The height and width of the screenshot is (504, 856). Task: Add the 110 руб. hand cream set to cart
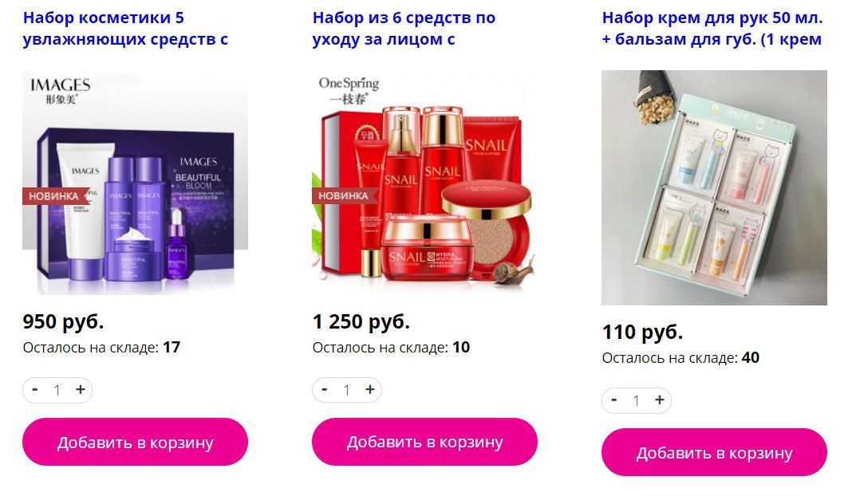(714, 452)
